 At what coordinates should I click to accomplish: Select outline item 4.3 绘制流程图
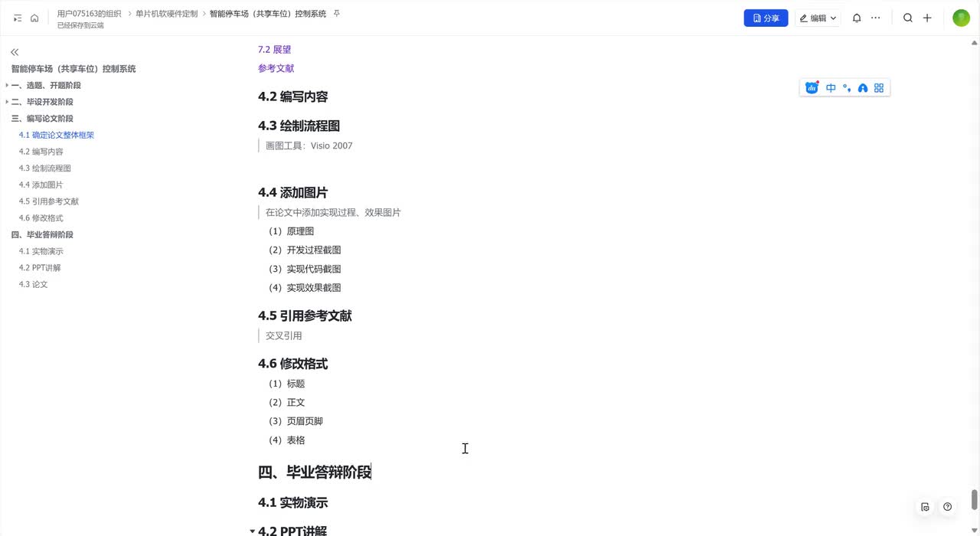coord(45,168)
